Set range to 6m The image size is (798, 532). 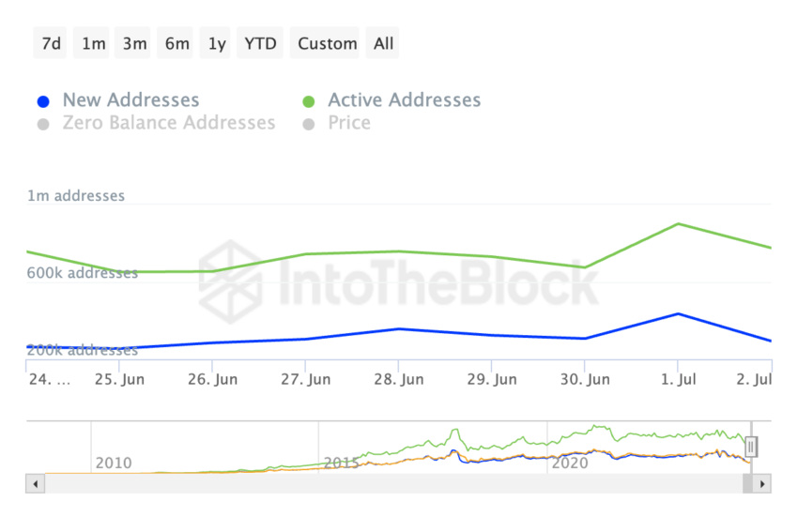[x=176, y=43]
